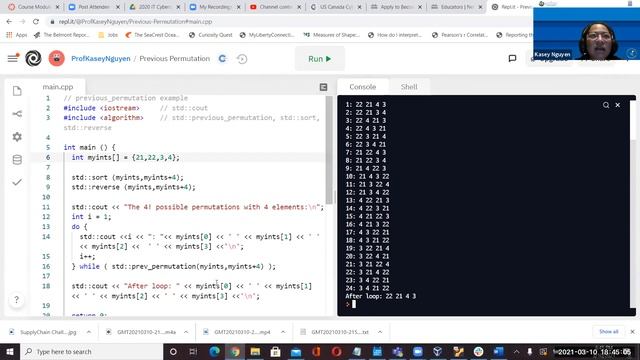Open The Belmont Report bookmark

[62, 35]
